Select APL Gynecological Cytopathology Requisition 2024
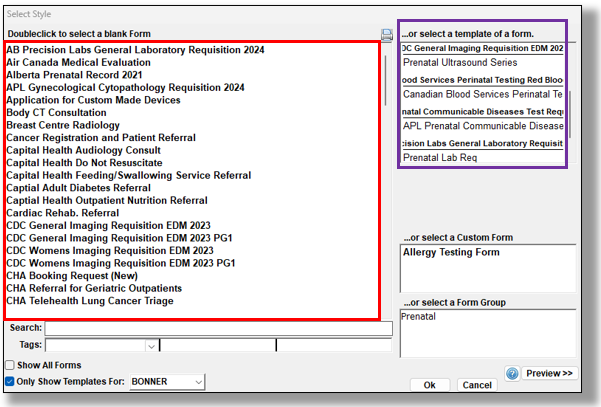The height and width of the screenshot is (407, 601). click(125, 88)
